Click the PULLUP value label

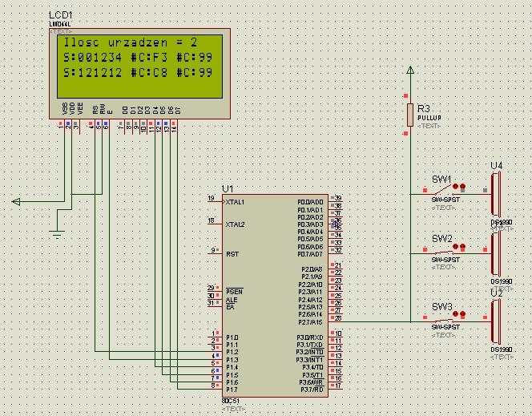tap(429, 118)
